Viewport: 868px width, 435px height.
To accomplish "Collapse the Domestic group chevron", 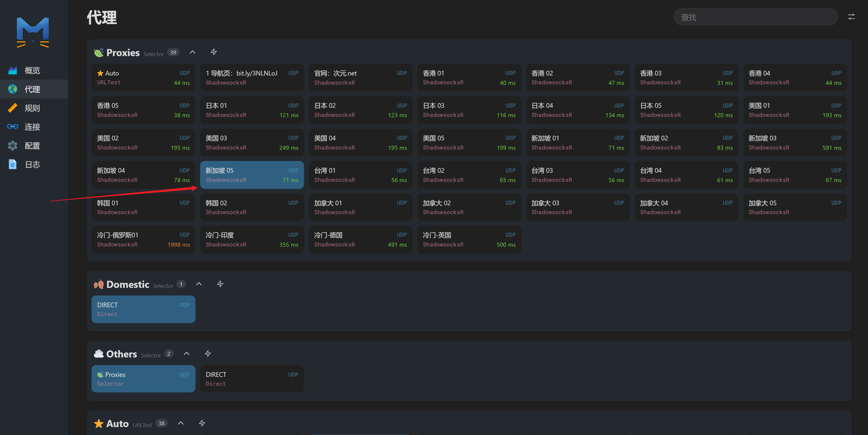I will tap(199, 284).
